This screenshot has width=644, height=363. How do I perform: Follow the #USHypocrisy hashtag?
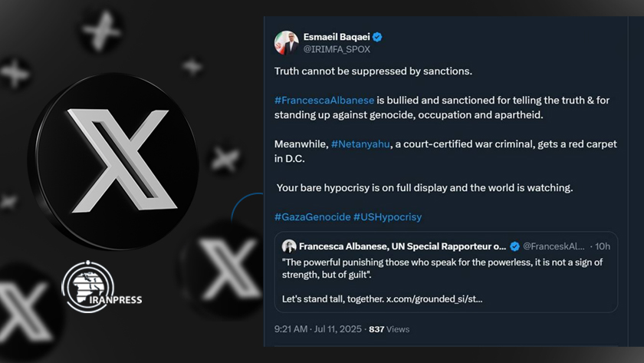pos(387,217)
